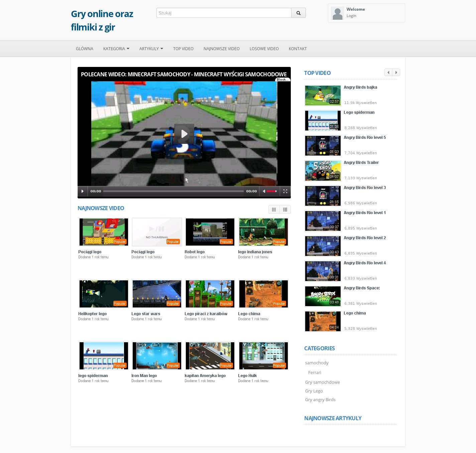Show next Top Video items
Viewport: 476px width, 453px height.
[x=396, y=73]
